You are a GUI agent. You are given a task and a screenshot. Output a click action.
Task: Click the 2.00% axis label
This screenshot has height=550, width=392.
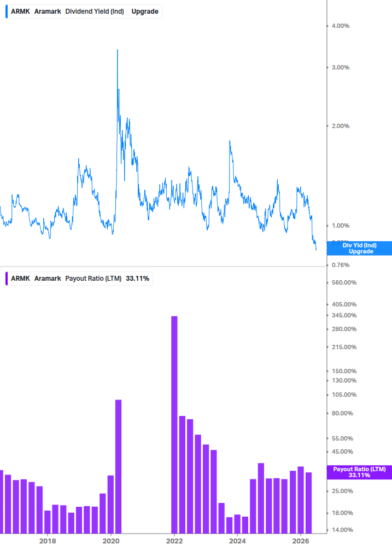click(341, 126)
